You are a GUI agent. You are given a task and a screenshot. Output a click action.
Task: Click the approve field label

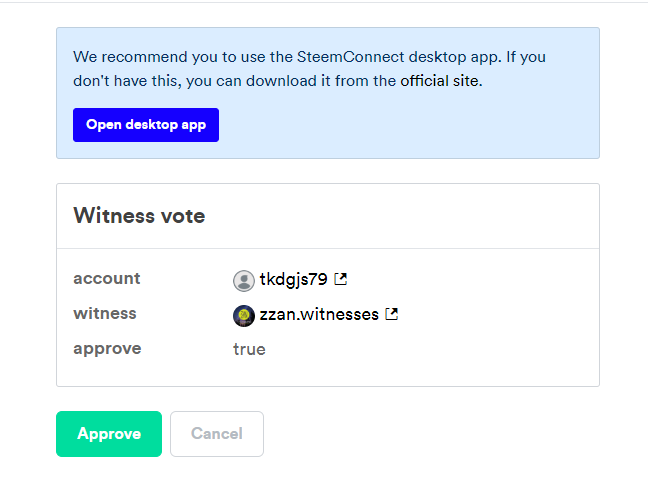pyautogui.click(x=107, y=349)
